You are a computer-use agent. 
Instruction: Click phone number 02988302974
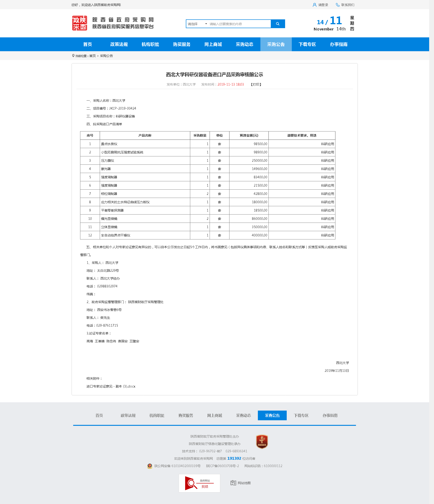107,286
